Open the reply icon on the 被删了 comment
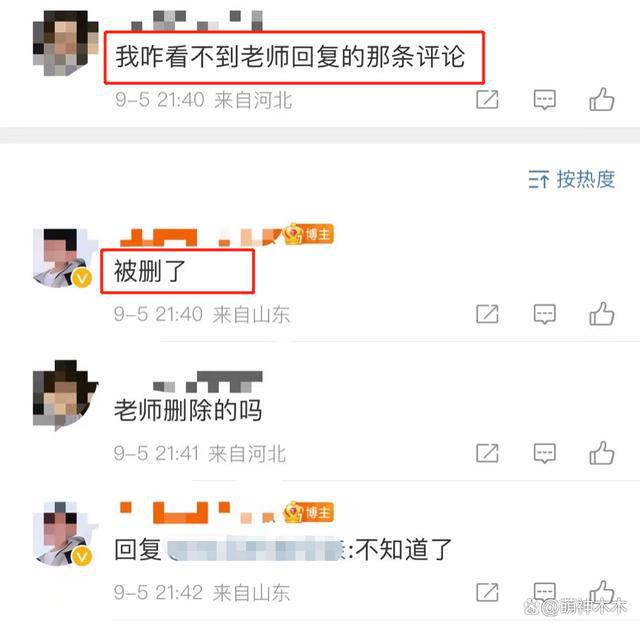Screen dimensions: 640x629 point(544,314)
